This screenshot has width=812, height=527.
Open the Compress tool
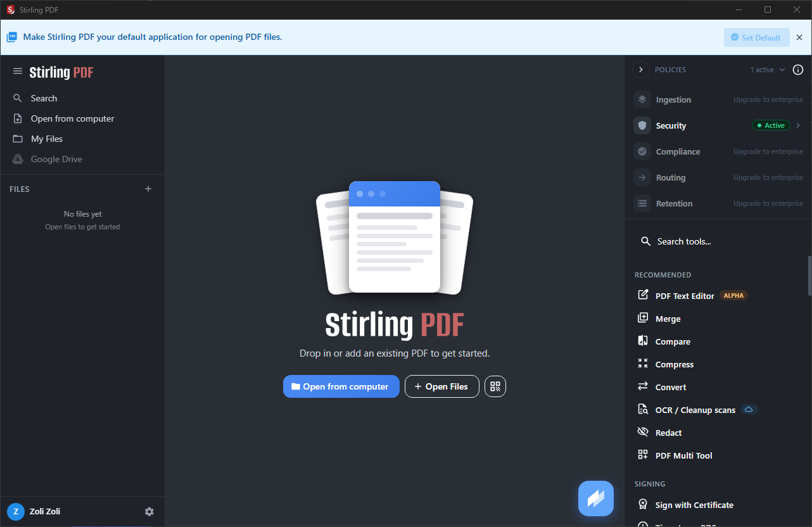674,364
